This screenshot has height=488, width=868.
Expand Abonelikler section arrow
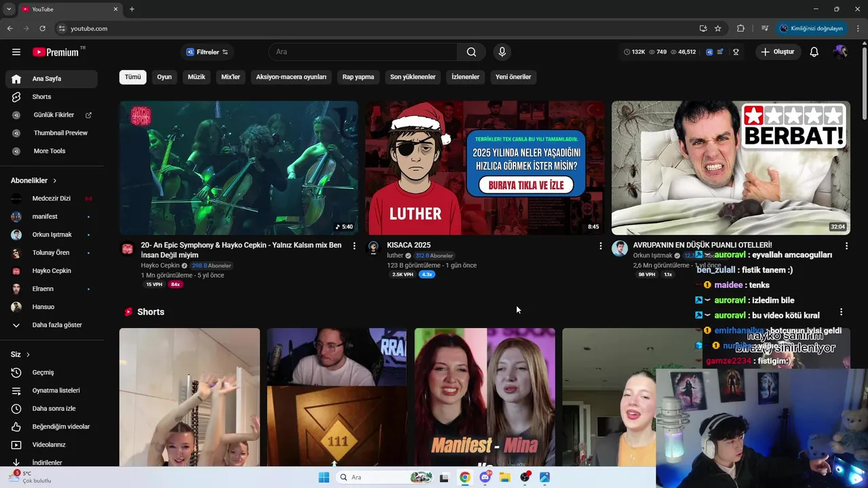click(x=55, y=180)
